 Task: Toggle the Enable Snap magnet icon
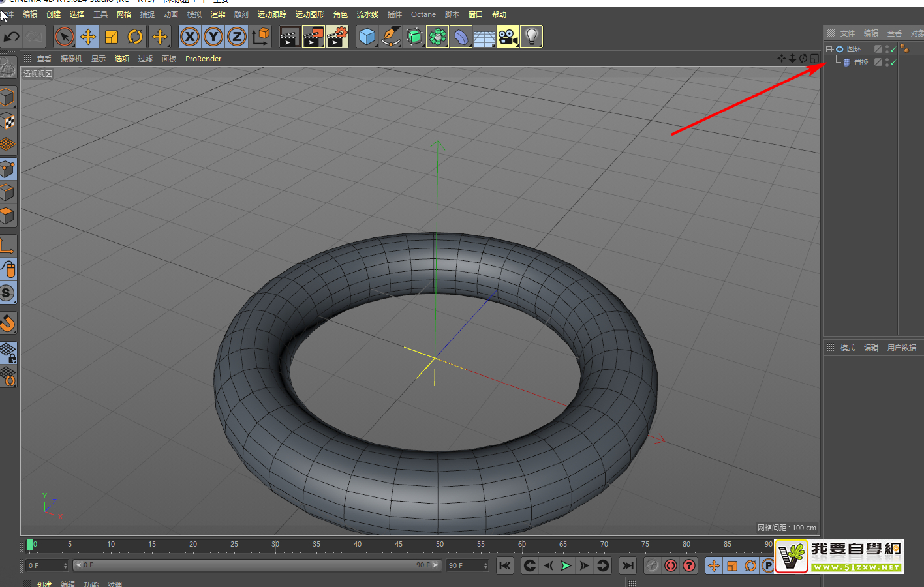(7, 324)
